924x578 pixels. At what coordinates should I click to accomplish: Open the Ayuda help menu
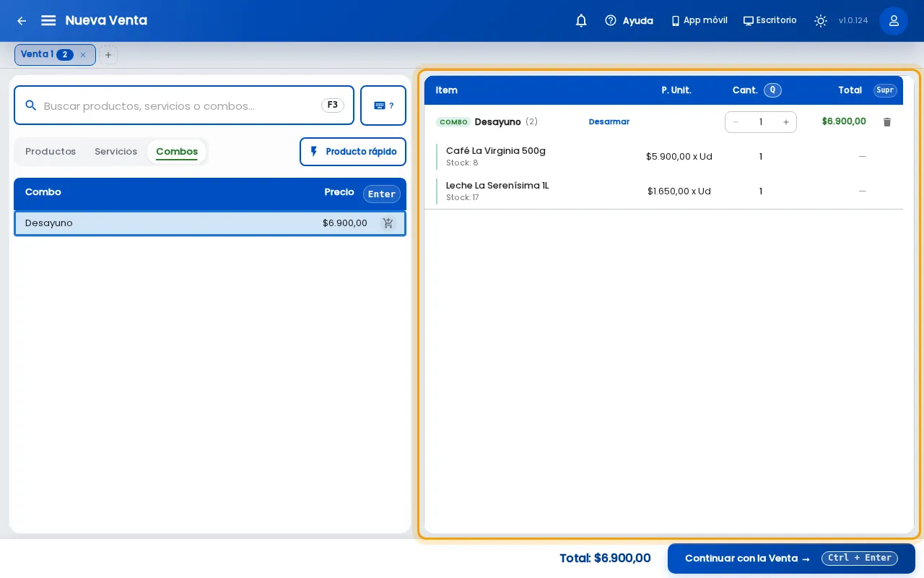(629, 21)
